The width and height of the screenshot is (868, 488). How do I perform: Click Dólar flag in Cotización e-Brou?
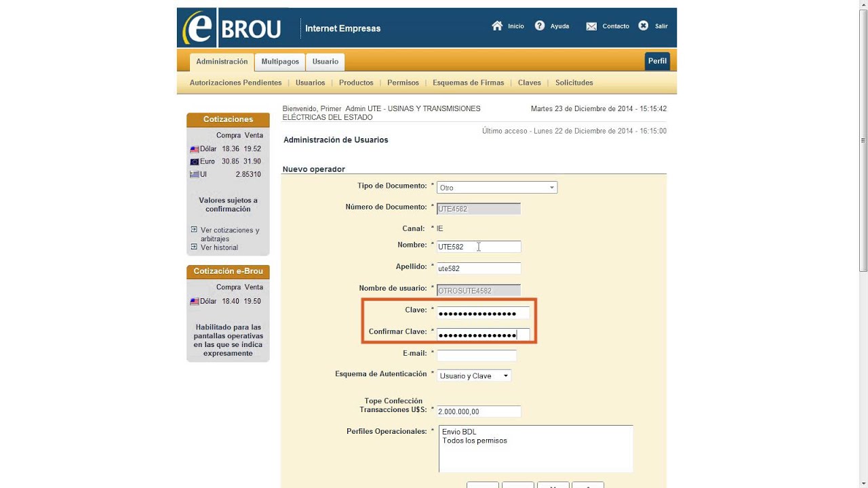195,301
